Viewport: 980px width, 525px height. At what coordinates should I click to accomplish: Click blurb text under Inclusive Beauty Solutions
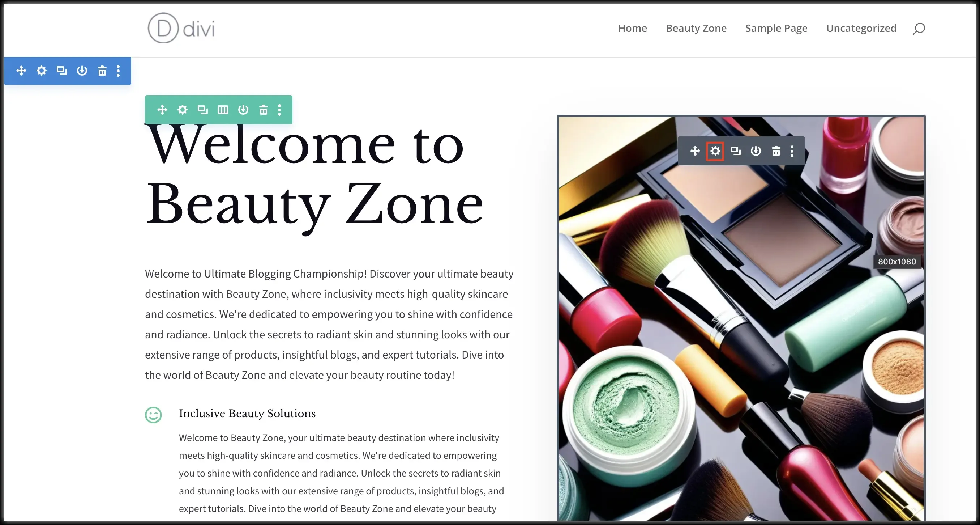click(x=342, y=473)
